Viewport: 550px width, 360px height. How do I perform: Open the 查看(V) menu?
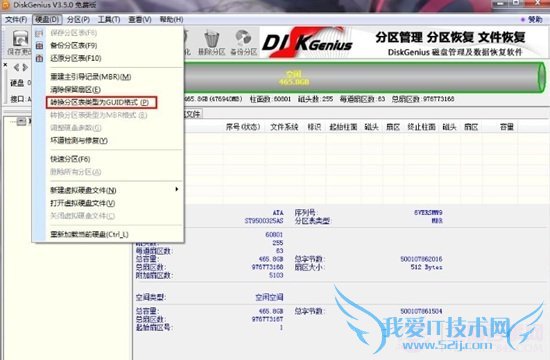[140, 19]
